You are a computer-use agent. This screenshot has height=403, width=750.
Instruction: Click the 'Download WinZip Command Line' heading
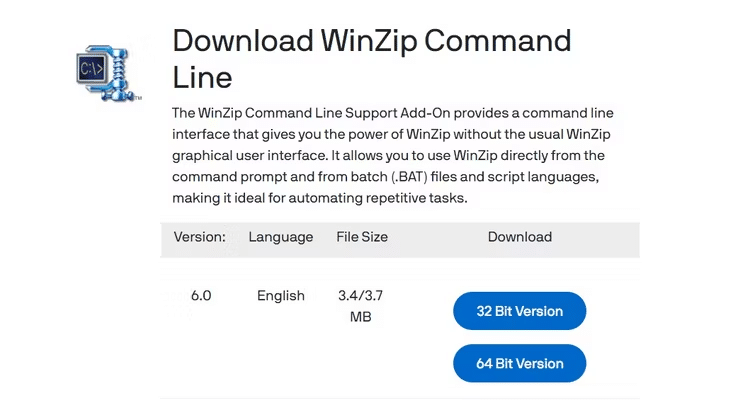pos(371,58)
